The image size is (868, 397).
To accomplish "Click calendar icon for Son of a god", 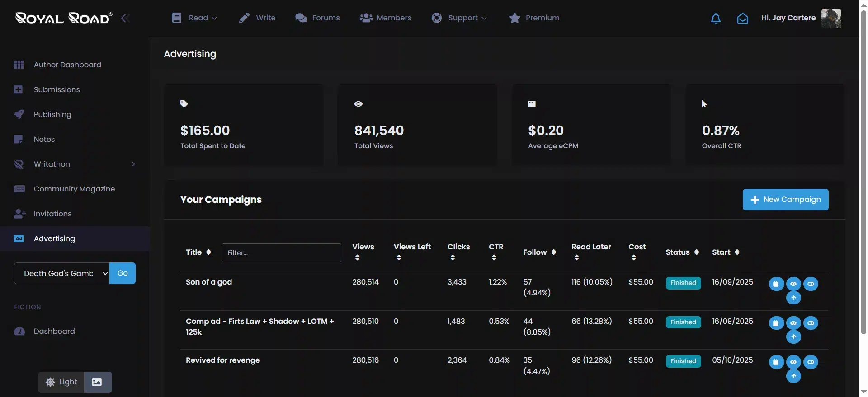I will pyautogui.click(x=776, y=284).
